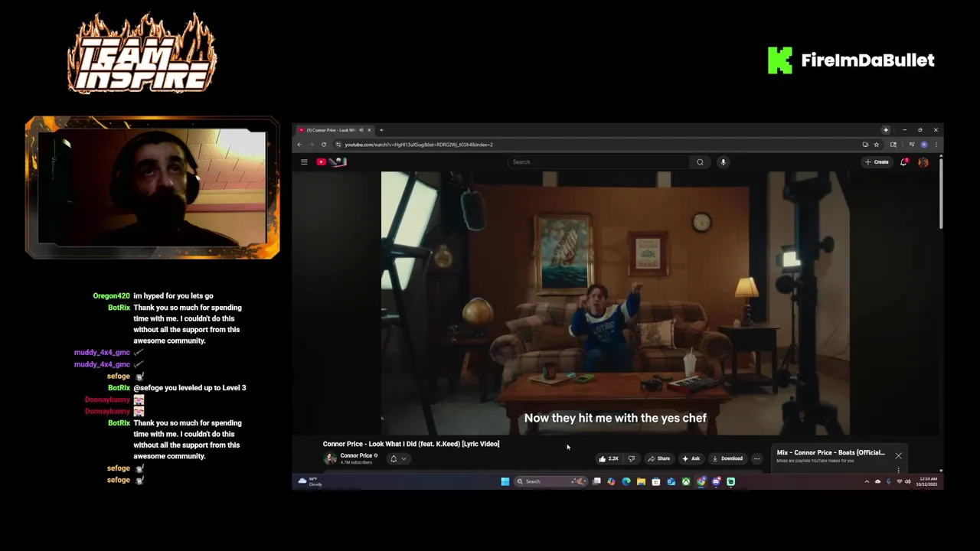Screen dimensions: 980x551
Task: Click Donnaybunny's first chat message name
Action: (x=107, y=399)
